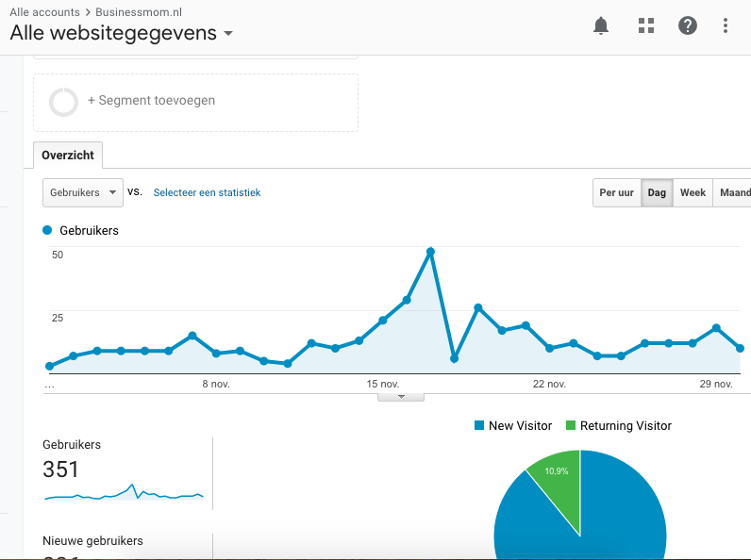Click the peak data point at 50

[x=430, y=252]
